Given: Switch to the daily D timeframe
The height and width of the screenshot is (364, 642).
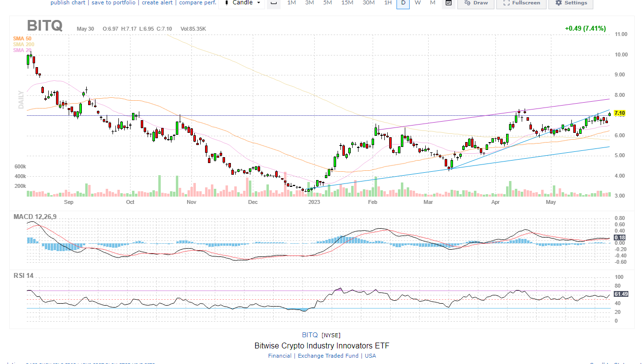Looking at the screenshot, I should 403,3.
